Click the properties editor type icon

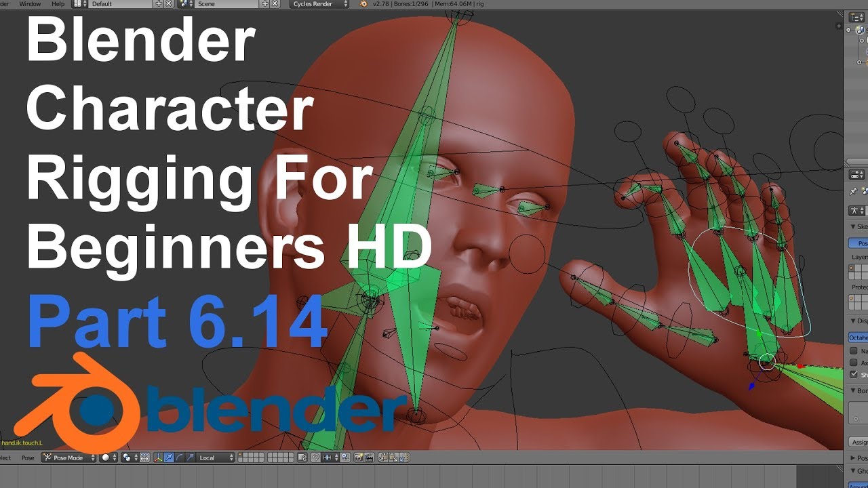click(856, 176)
